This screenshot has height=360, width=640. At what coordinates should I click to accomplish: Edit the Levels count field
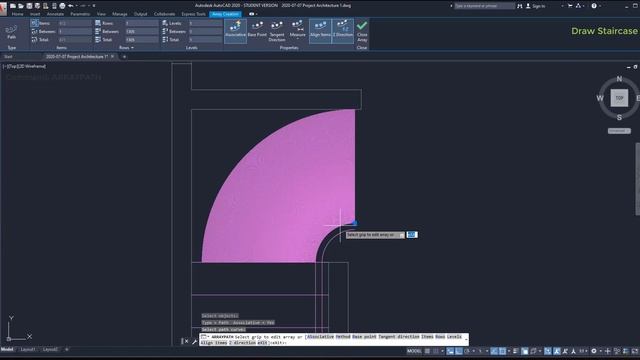tap(205, 23)
